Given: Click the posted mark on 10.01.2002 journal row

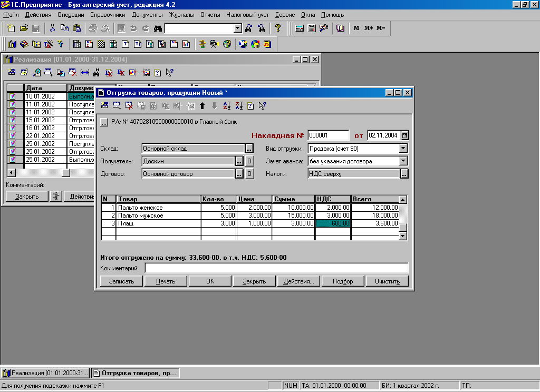Looking at the screenshot, I should tap(13, 96).
